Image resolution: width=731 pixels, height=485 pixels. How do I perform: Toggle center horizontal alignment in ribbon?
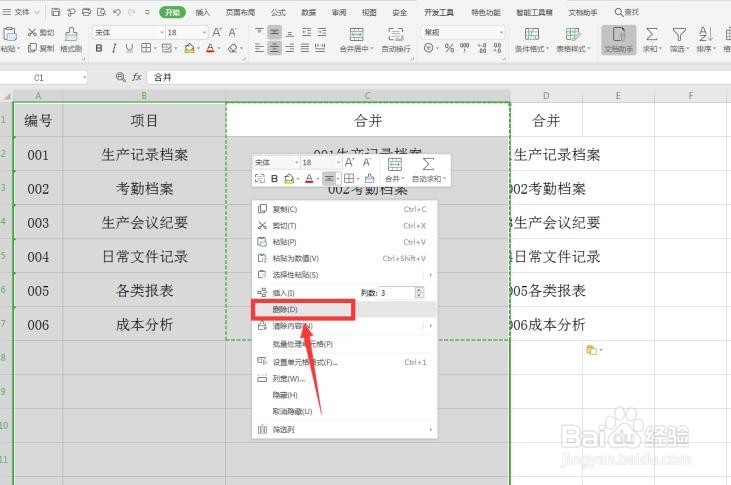pos(275,48)
